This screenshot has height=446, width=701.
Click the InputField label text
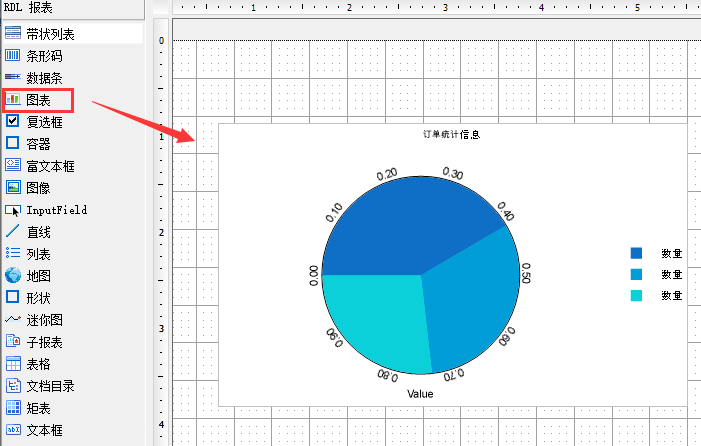(56, 210)
